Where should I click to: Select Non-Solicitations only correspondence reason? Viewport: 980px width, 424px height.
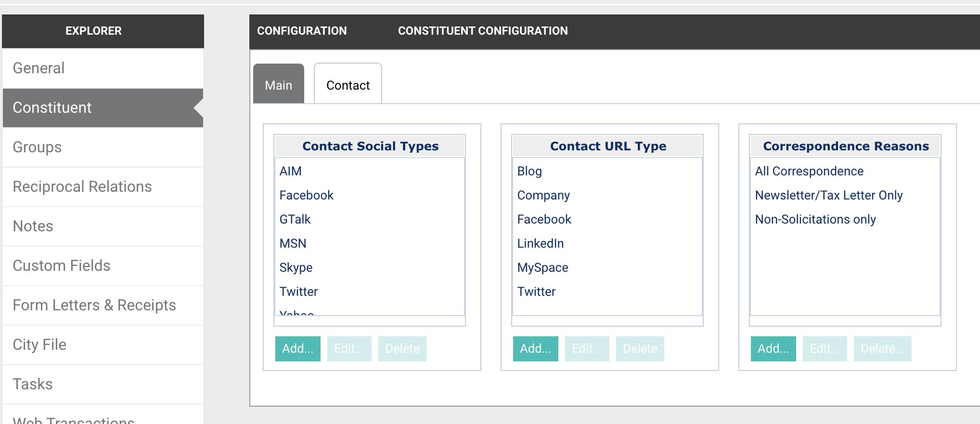click(x=815, y=219)
